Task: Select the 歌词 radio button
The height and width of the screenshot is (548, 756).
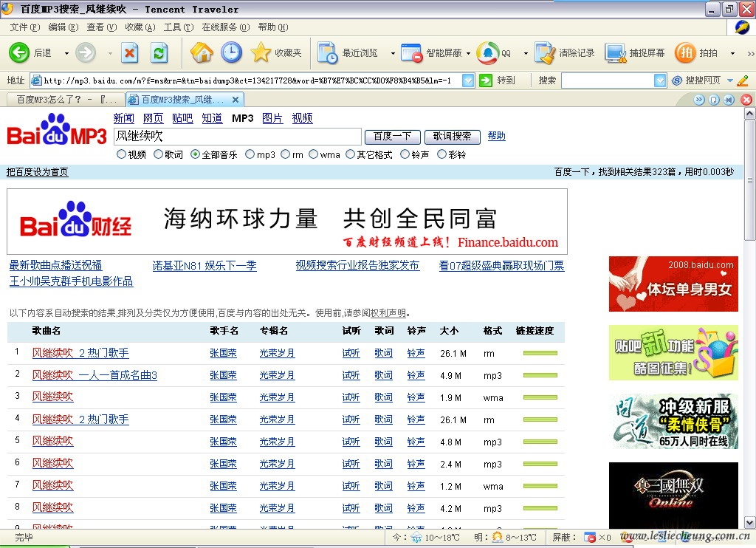Action: [x=158, y=154]
